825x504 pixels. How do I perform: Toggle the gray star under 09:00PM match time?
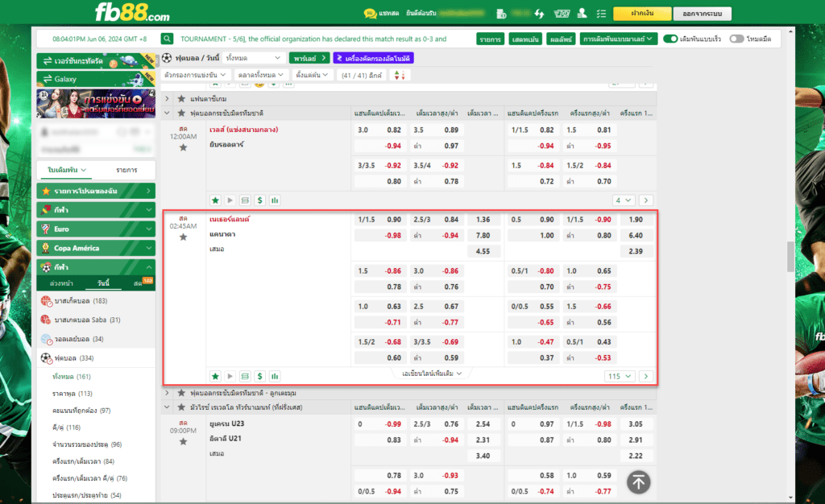(x=183, y=441)
